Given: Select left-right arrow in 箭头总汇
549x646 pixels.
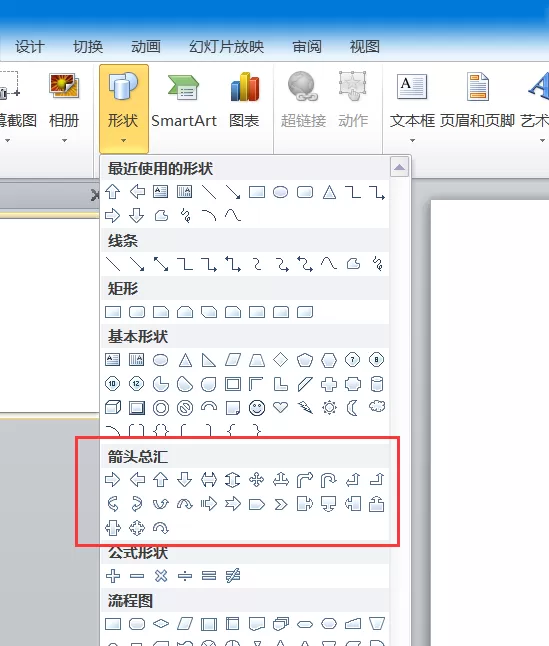Looking at the screenshot, I should pos(209,480).
